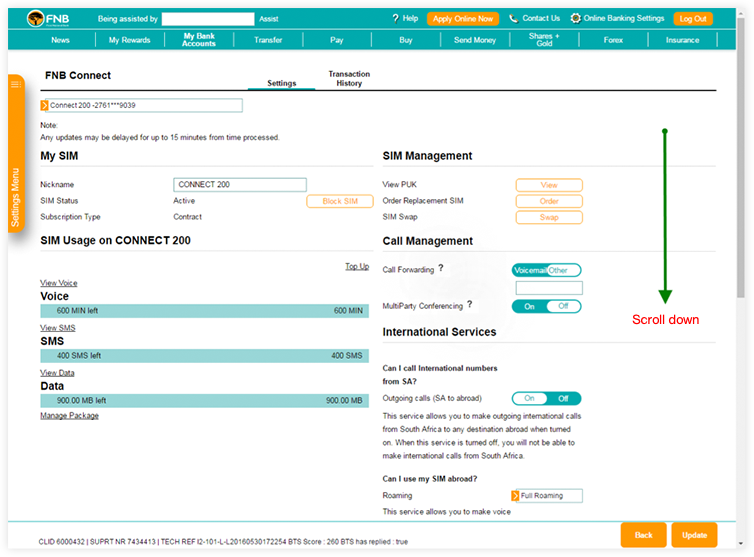Click Apply Online Now button
This screenshot has width=754, height=557.
[x=463, y=19]
